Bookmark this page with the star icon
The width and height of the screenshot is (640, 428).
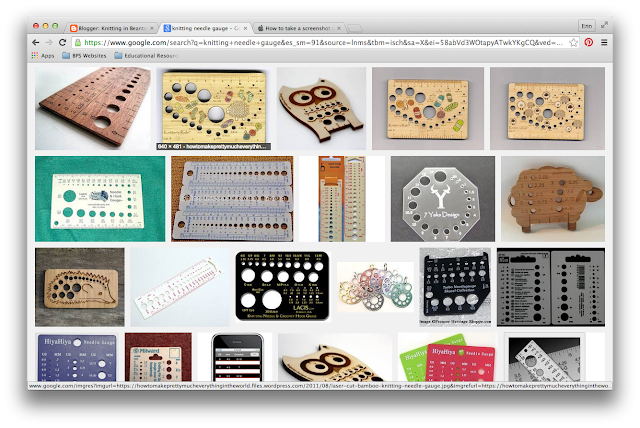573,42
